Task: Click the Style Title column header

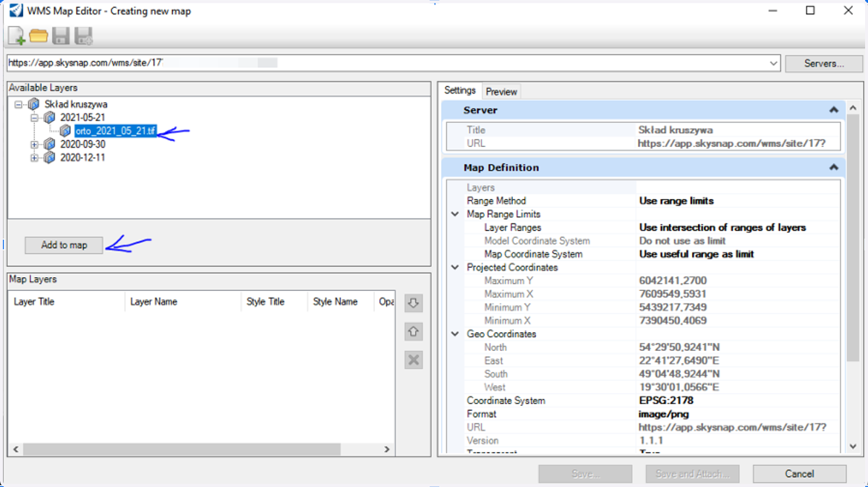Action: point(275,302)
